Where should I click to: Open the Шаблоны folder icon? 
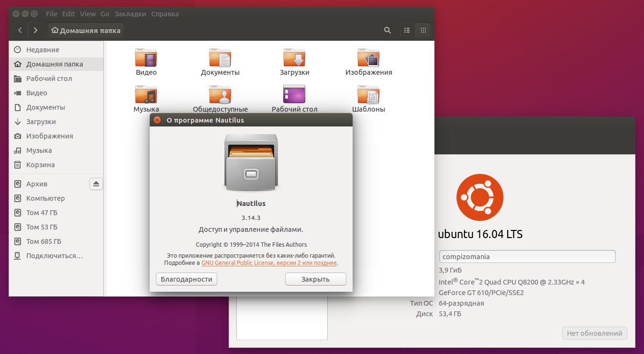coord(368,94)
